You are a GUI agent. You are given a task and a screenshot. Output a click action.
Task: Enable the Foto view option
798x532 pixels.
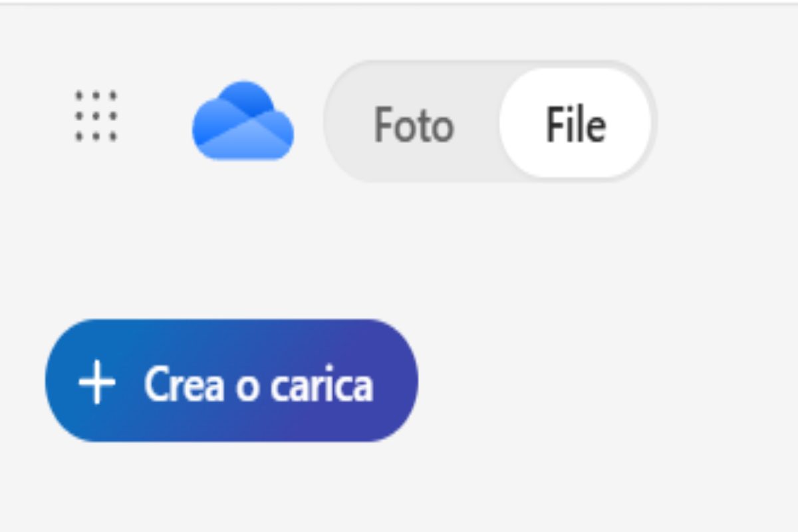click(x=413, y=124)
